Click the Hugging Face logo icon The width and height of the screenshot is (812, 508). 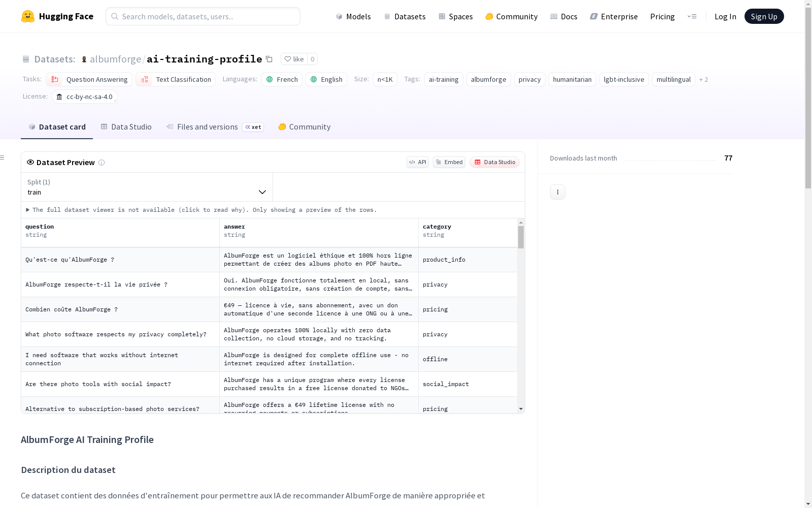[28, 16]
